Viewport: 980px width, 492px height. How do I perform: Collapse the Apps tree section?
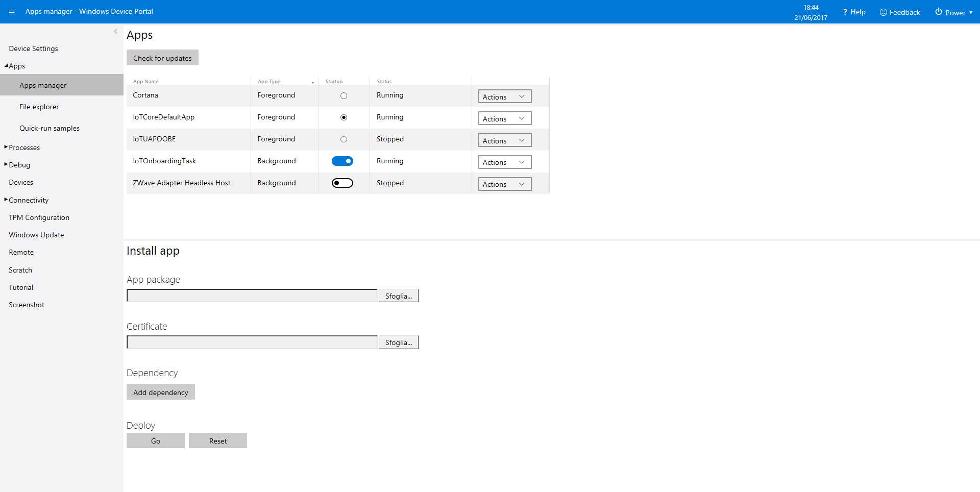(6, 65)
